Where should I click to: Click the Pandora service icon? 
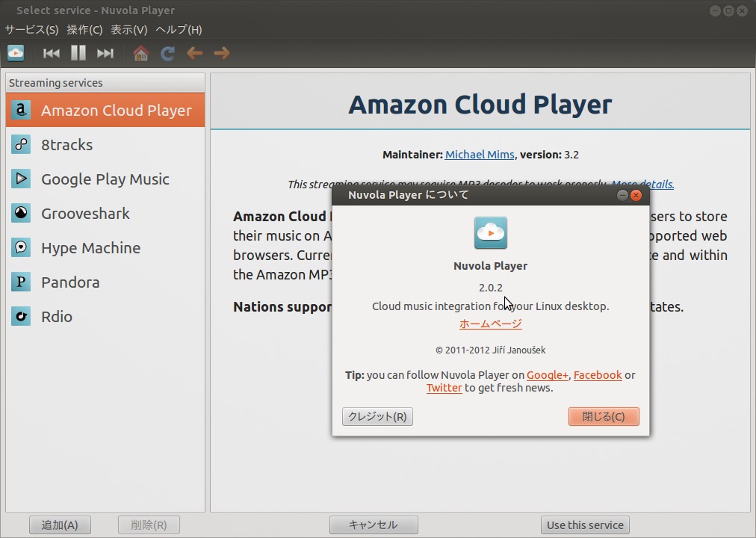21,282
